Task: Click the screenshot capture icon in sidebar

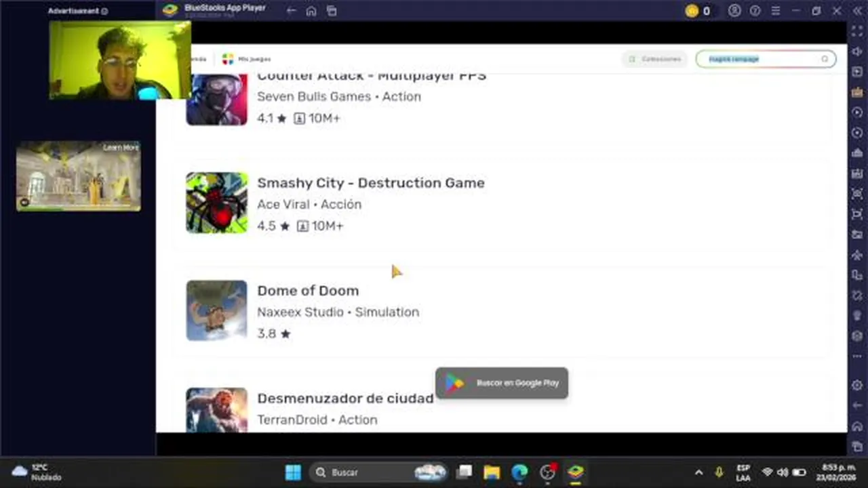Action: pos(857,194)
